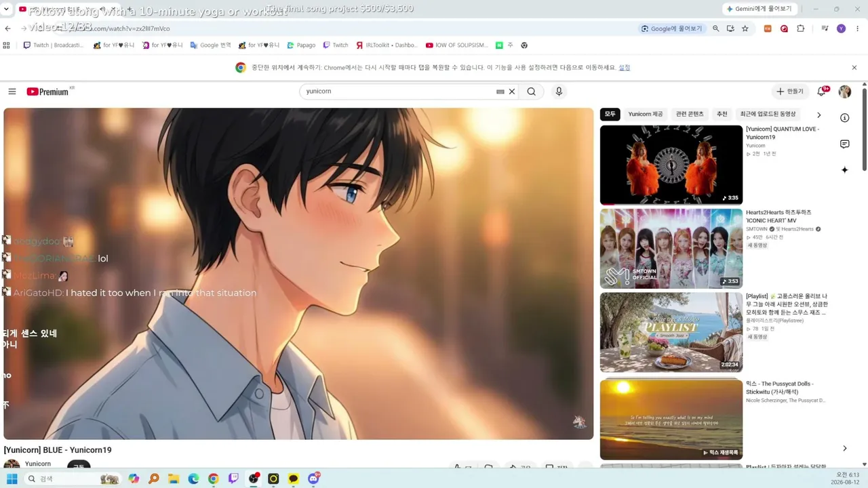Click the page vertical scrollbar
The height and width of the screenshot is (488, 868).
pos(864,129)
